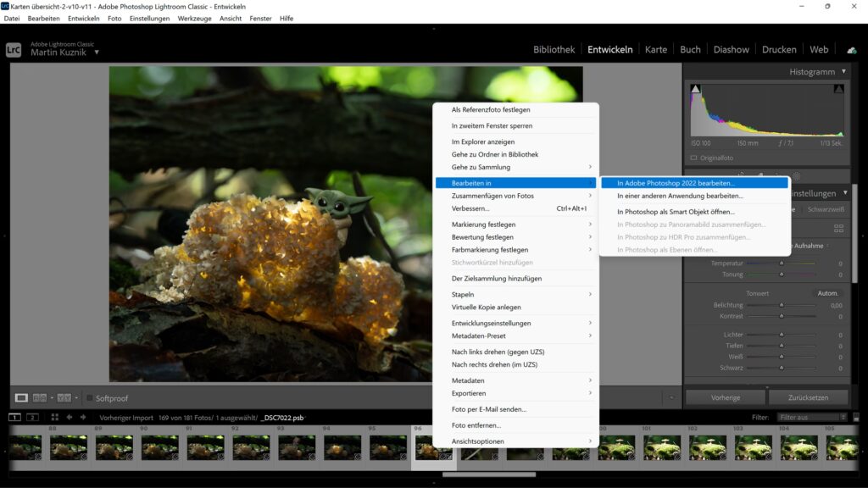Select the loupe view icon in toolbar
This screenshot has width=868, height=488.
(x=21, y=398)
